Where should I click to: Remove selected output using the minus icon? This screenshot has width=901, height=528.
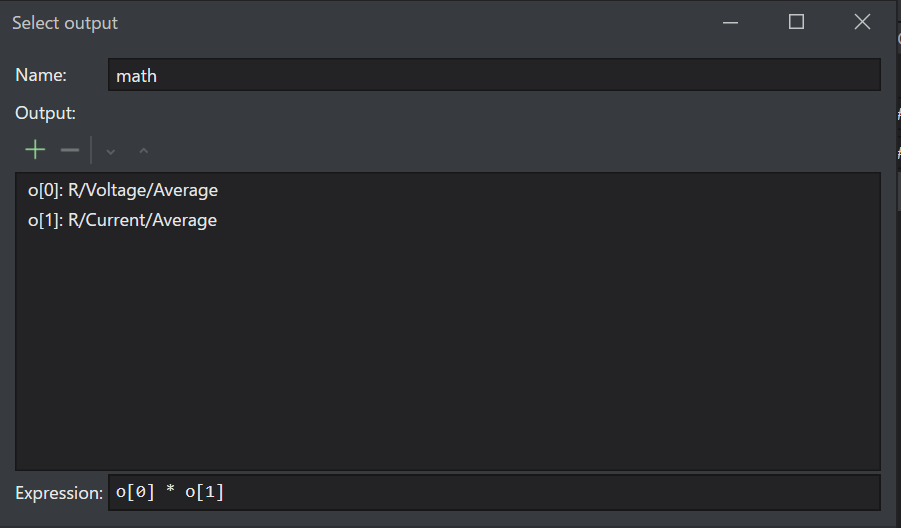(70, 151)
